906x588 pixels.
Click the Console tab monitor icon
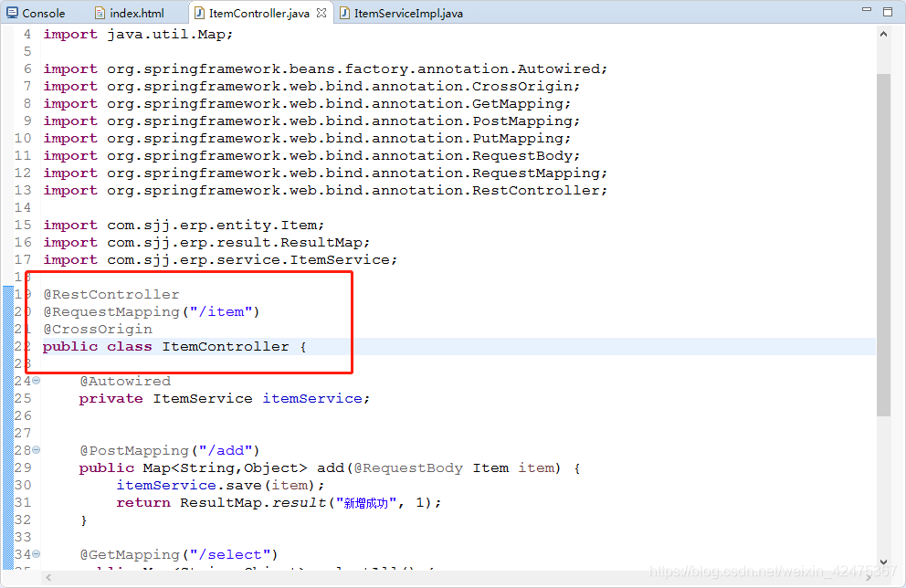pos(12,13)
